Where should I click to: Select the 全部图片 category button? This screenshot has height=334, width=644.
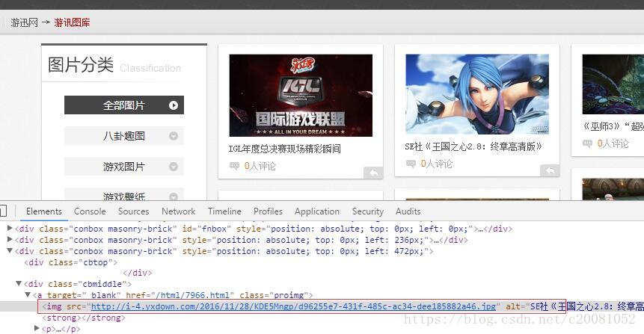pos(124,105)
